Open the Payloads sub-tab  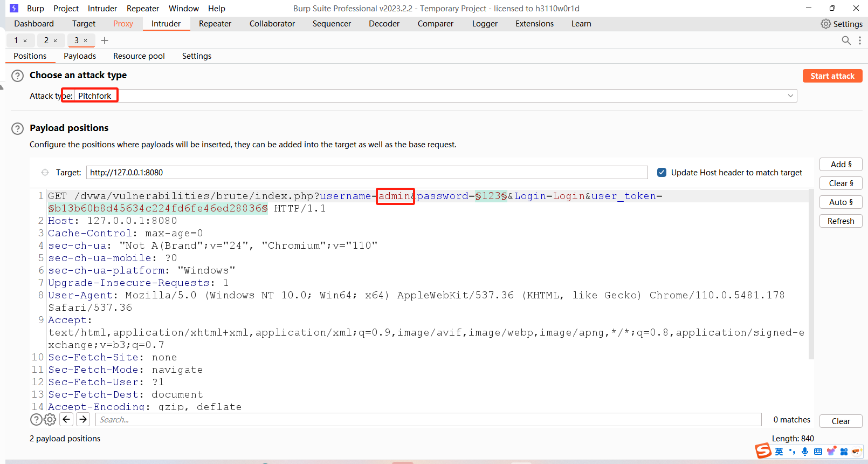(x=80, y=56)
